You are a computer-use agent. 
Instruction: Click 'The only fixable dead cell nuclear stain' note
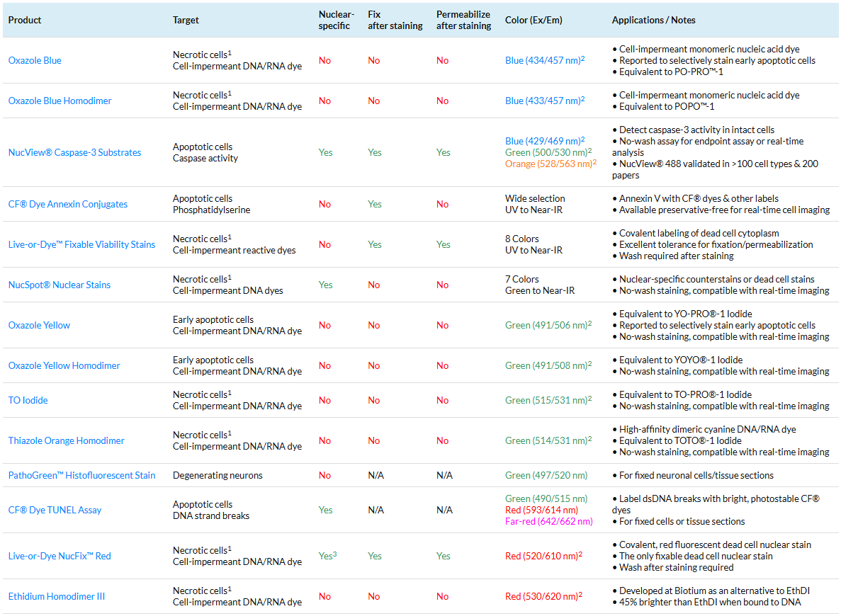tap(696, 557)
